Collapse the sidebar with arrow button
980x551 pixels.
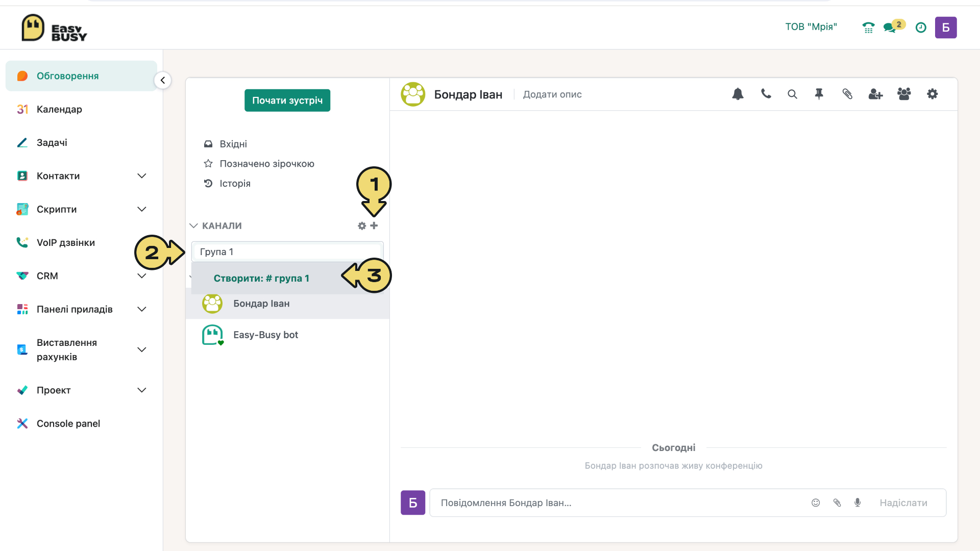point(162,80)
